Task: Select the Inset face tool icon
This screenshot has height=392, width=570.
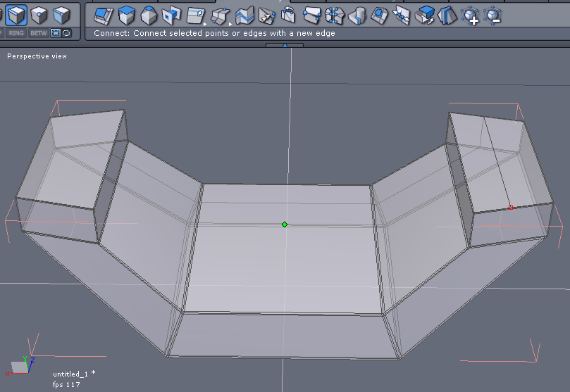Action: click(x=380, y=16)
